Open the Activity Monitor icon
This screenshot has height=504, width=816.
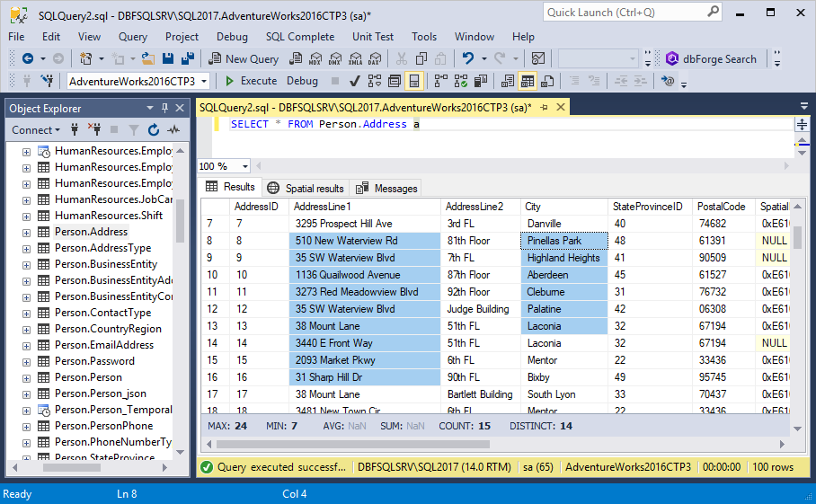click(x=538, y=58)
